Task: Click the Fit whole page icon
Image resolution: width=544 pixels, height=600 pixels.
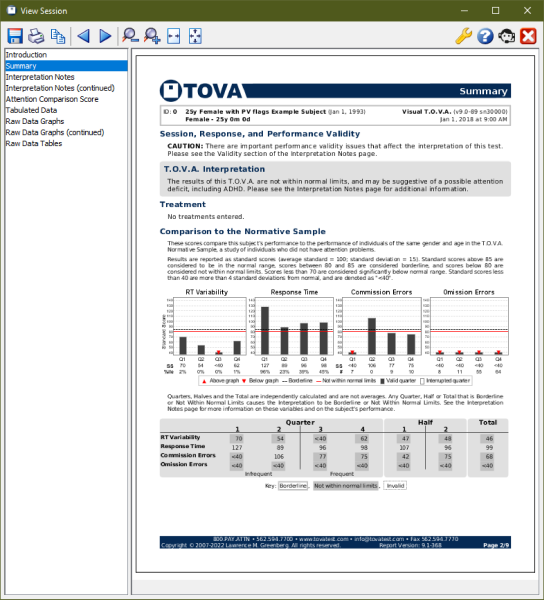Action: 195,36
